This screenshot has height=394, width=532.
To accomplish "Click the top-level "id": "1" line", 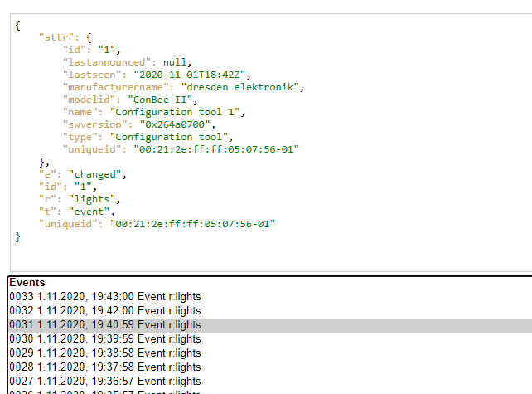I will click(68, 187).
